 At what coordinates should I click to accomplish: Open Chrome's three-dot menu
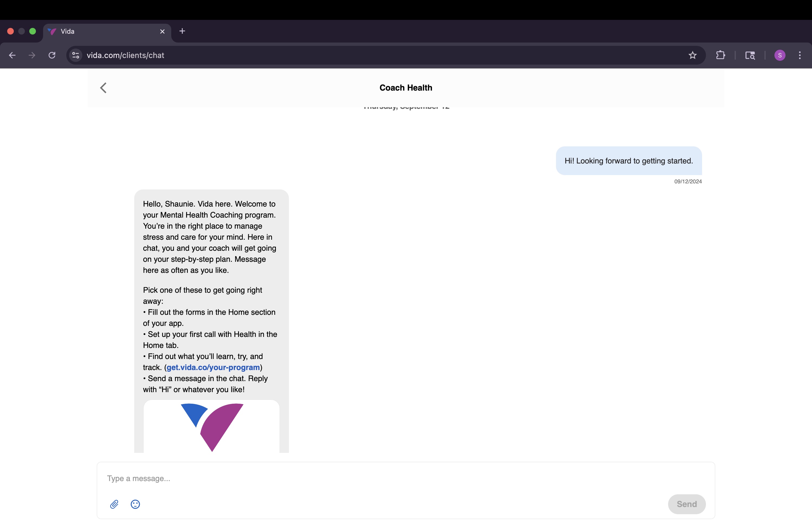800,55
